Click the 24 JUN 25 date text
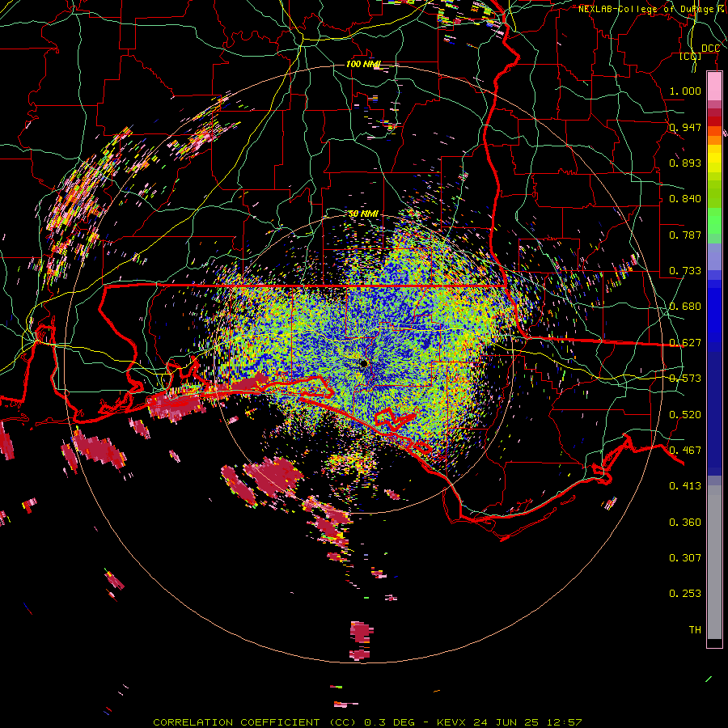 (506, 722)
